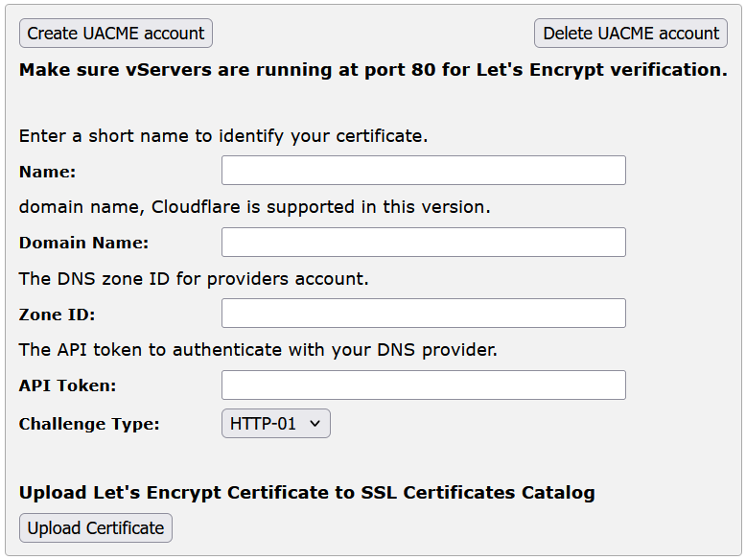746x560 pixels.
Task: Click the vServers port 80 warning text
Action: tap(373, 70)
